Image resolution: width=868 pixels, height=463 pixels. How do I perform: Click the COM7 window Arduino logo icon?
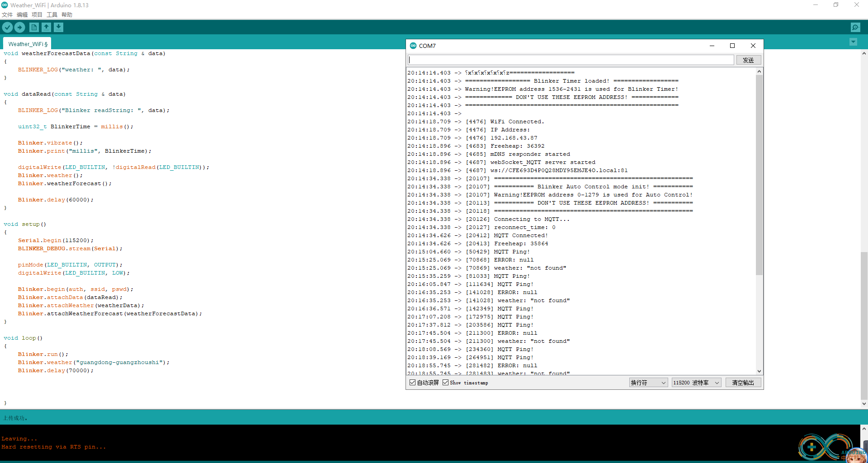coord(413,46)
